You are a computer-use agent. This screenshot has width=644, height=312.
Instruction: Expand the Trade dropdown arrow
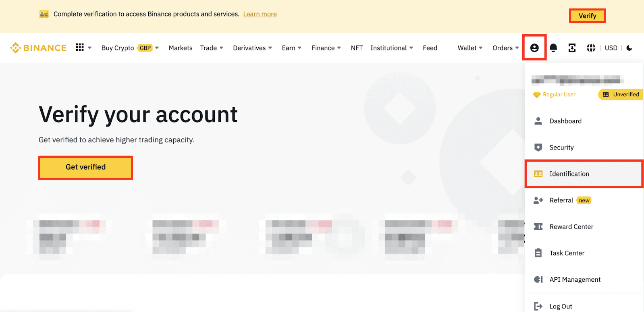221,48
